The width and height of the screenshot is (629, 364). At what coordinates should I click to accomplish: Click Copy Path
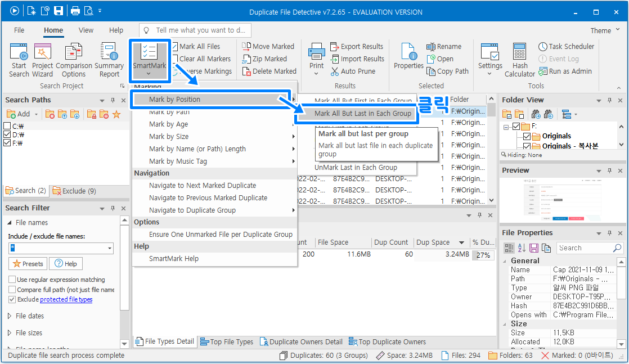447,71
